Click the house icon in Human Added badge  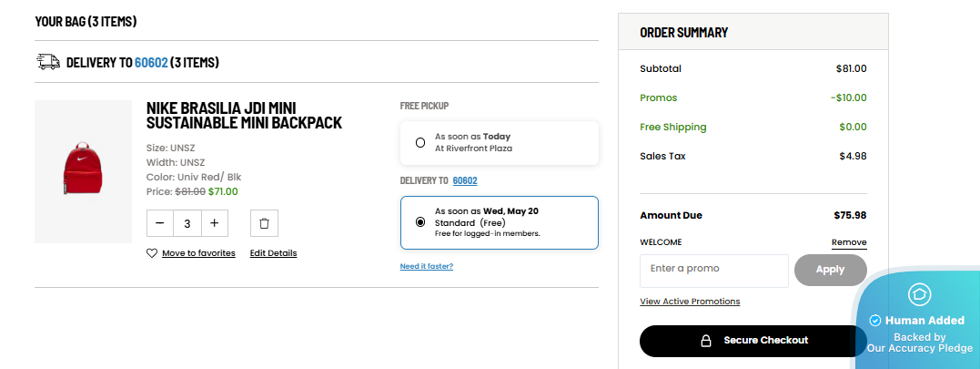[x=919, y=294]
